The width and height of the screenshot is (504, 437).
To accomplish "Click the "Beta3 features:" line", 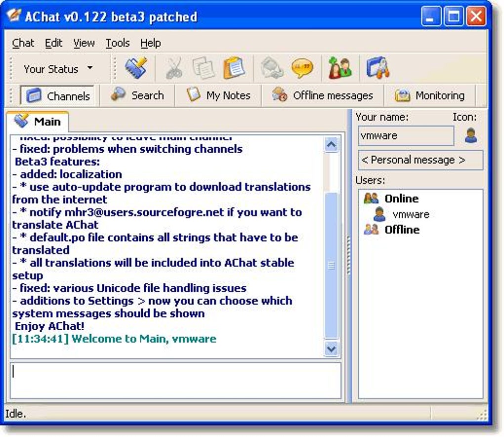I will pyautogui.click(x=57, y=162).
